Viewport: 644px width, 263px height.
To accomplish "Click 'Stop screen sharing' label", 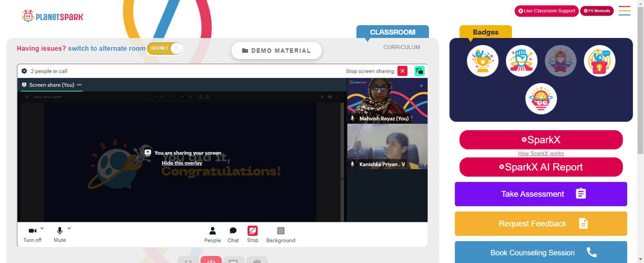I will pyautogui.click(x=370, y=71).
